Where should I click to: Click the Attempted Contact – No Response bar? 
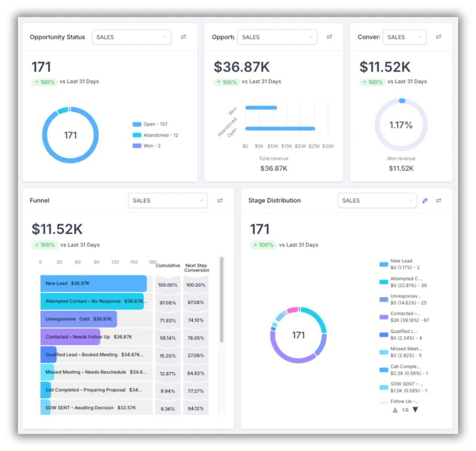coord(92,301)
